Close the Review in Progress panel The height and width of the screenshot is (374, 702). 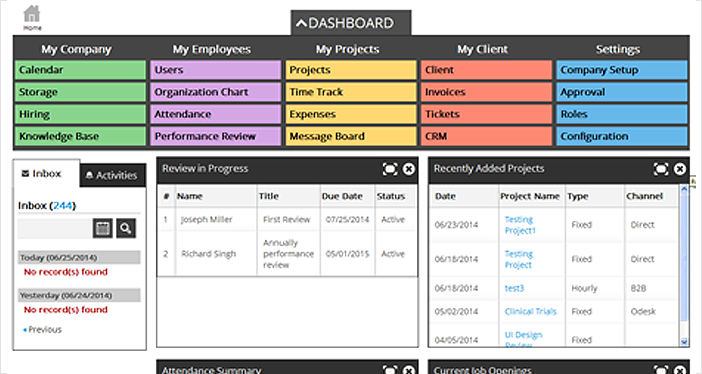click(x=408, y=169)
